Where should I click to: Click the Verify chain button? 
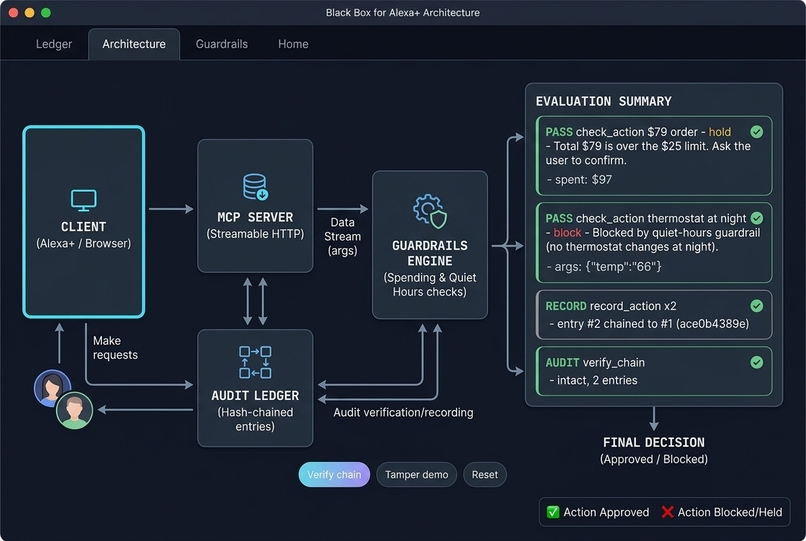(x=334, y=475)
